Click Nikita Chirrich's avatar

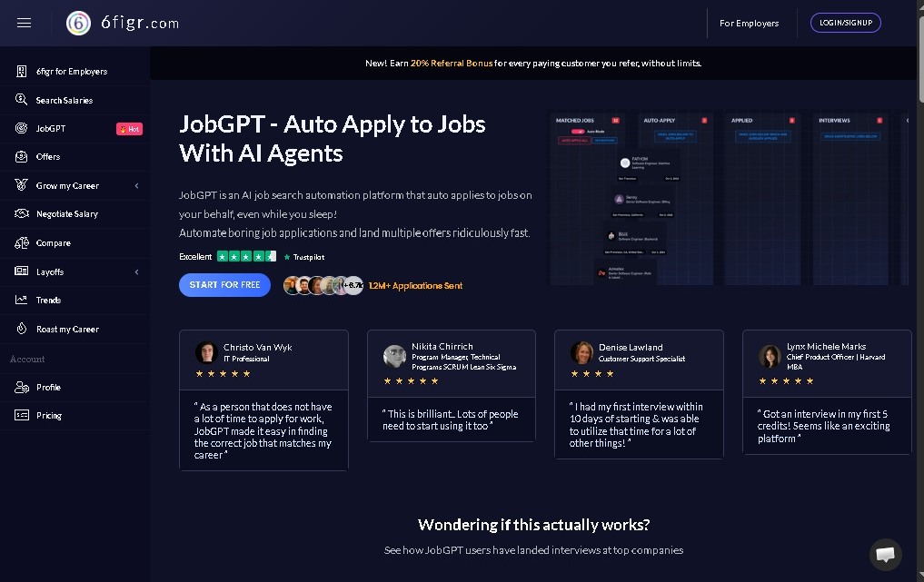tap(394, 357)
